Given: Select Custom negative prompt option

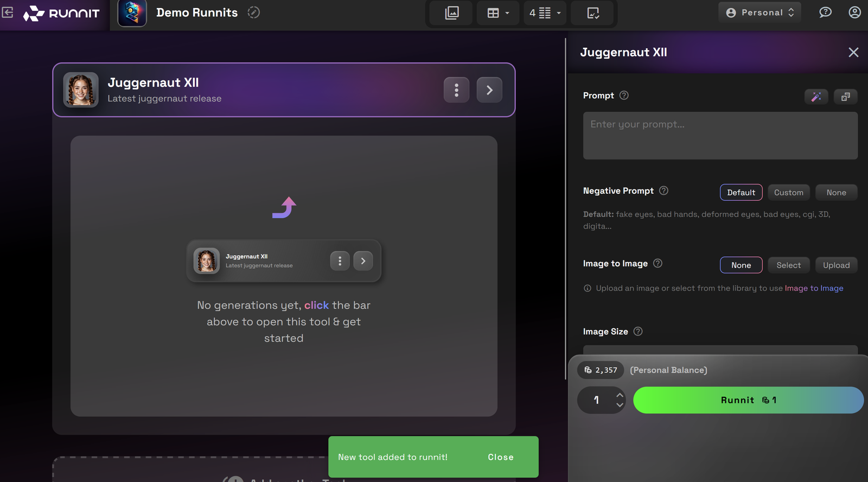Looking at the screenshot, I should tap(788, 193).
